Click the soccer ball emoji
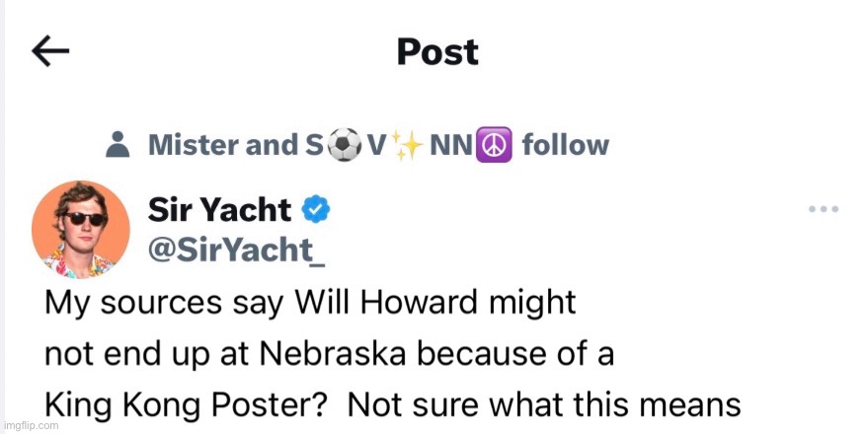Image resolution: width=868 pixels, height=434 pixels. point(343,146)
